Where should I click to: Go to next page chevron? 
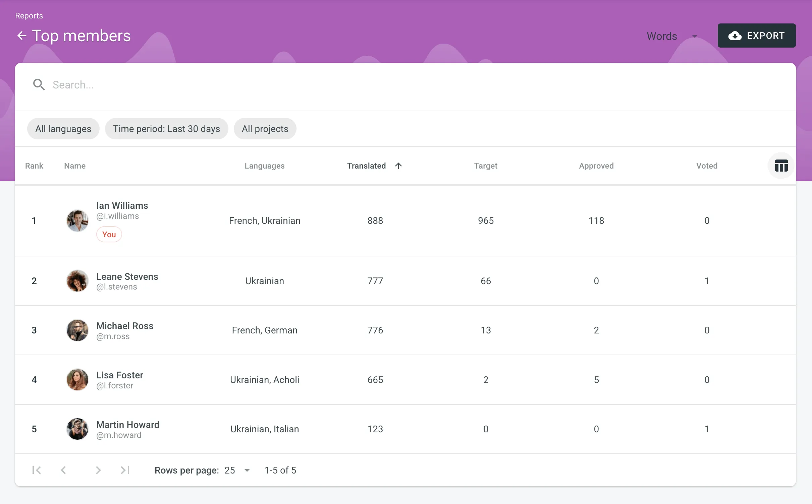coord(98,470)
